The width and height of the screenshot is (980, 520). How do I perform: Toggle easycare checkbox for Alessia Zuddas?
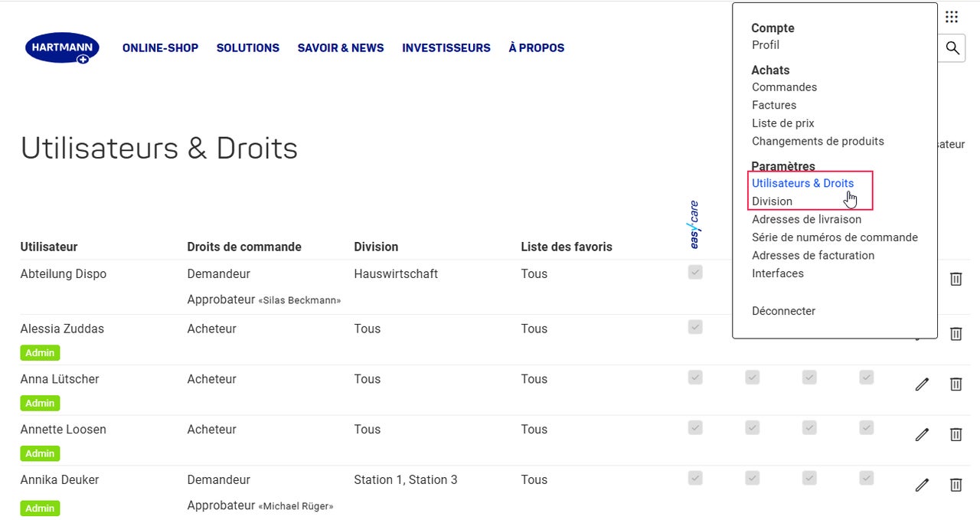695,327
